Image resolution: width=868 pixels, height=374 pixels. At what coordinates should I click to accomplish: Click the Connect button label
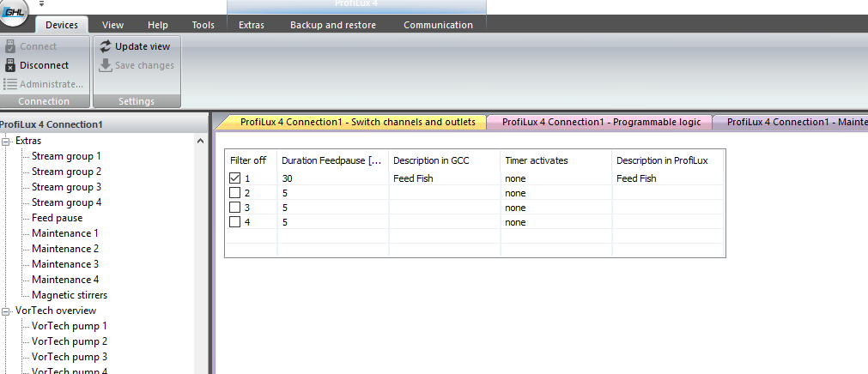(x=38, y=46)
